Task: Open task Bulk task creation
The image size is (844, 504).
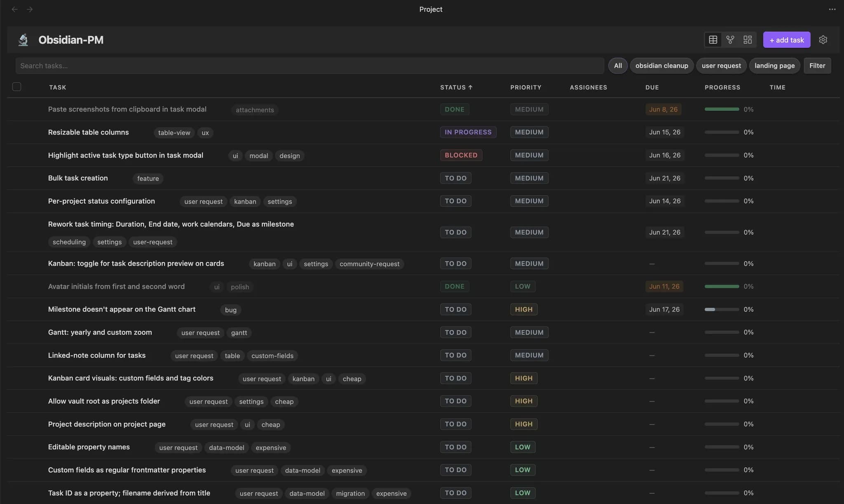Action: pos(78,178)
